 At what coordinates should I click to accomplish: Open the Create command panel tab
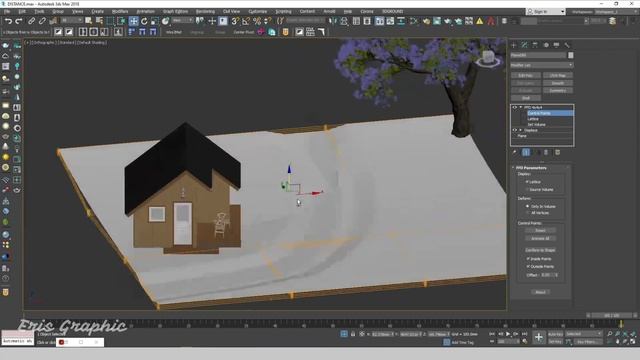pyautogui.click(x=514, y=45)
